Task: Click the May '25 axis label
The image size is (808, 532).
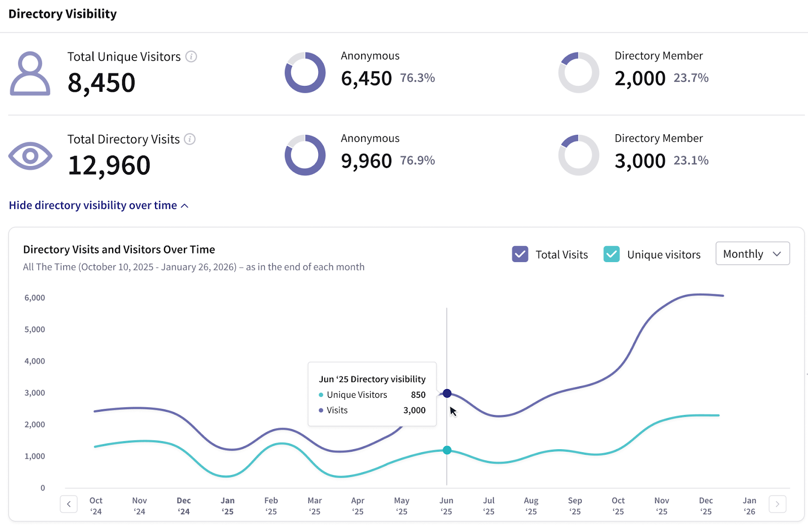Action: click(401, 506)
